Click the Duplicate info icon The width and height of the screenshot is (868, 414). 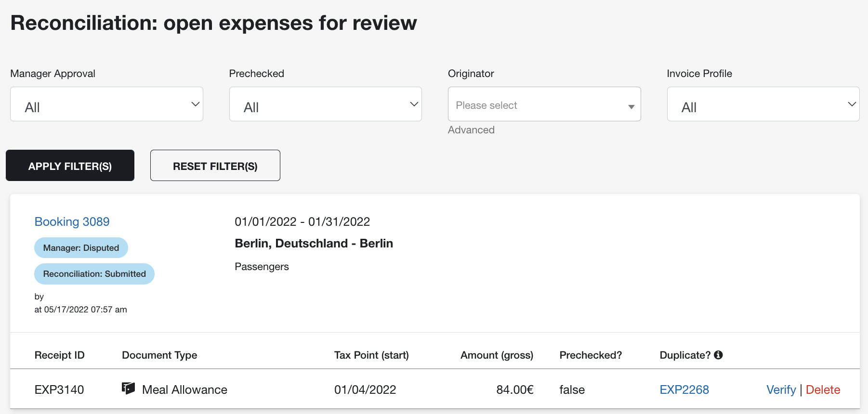pyautogui.click(x=718, y=355)
